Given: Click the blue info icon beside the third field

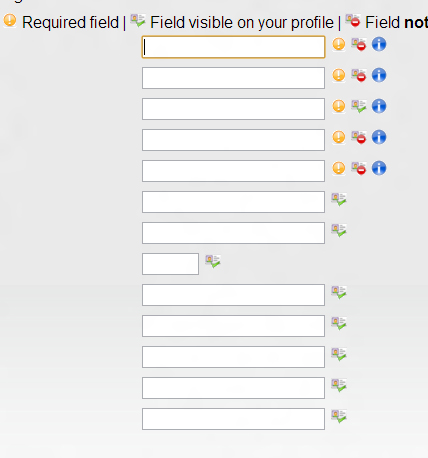Looking at the screenshot, I should coord(379,106).
